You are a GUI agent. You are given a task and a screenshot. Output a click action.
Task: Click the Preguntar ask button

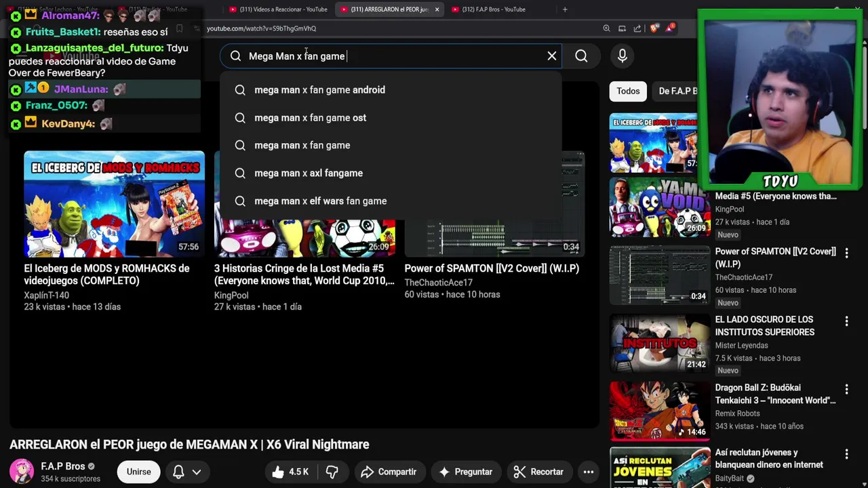point(466,472)
